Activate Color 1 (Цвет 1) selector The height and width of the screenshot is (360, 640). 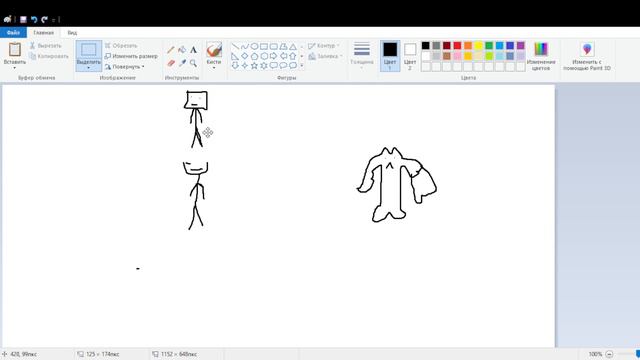[x=390, y=56]
